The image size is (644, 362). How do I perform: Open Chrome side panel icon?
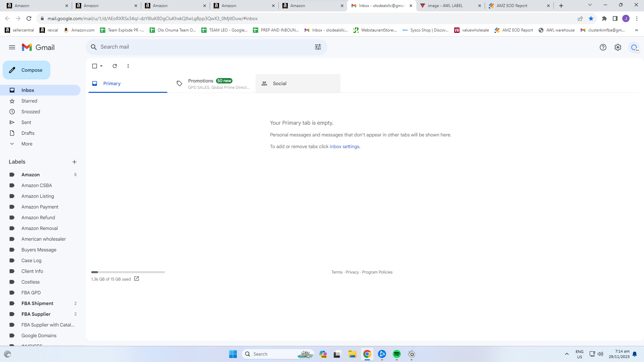pyautogui.click(x=615, y=18)
